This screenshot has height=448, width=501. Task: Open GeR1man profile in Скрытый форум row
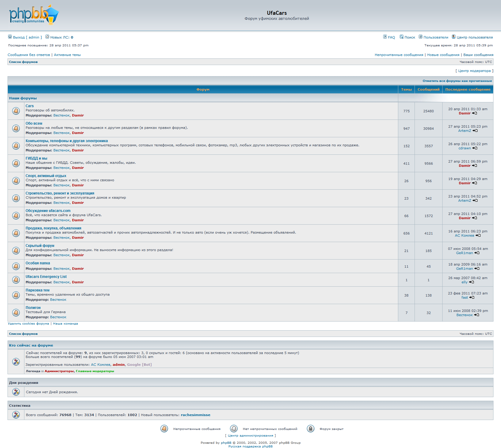pos(465,253)
